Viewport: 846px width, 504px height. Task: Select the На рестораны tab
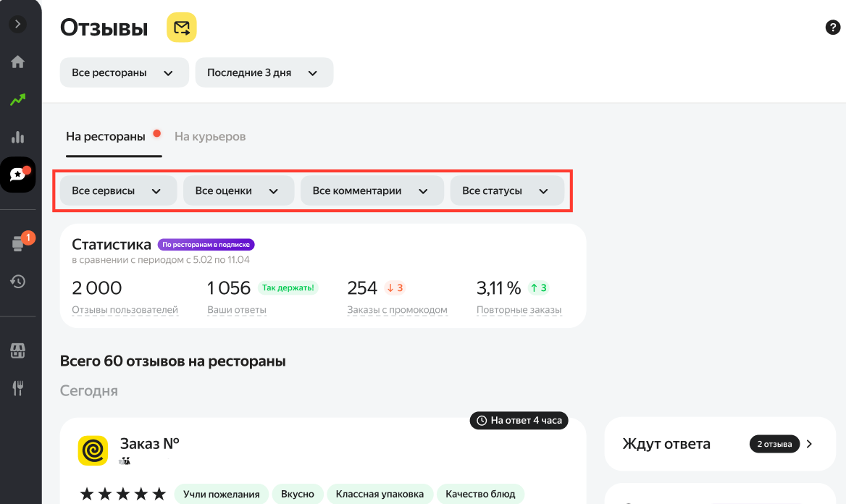(106, 136)
